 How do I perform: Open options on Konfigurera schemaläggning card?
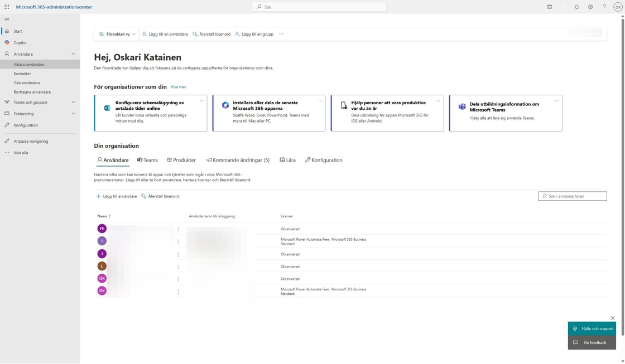click(201, 101)
